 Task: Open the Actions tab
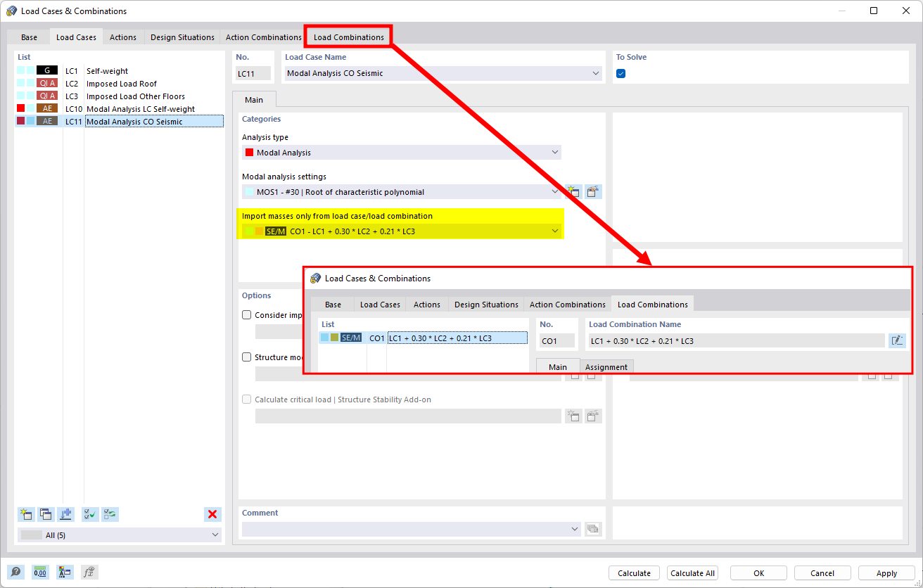pyautogui.click(x=123, y=37)
